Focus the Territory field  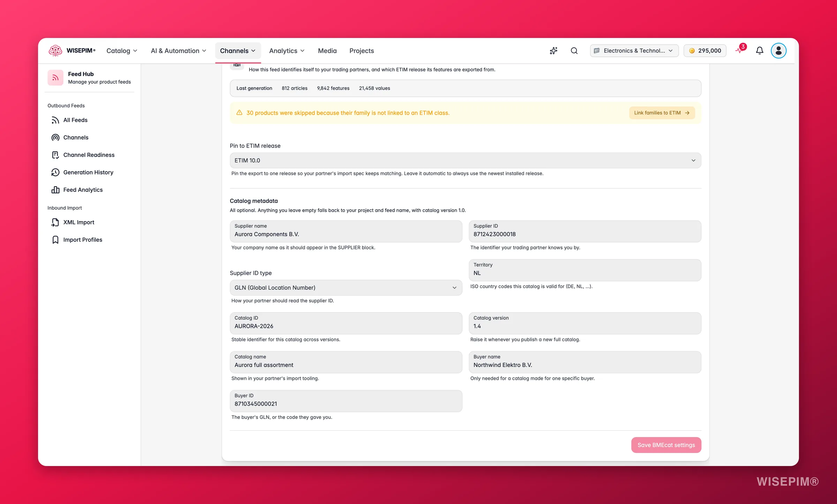tap(585, 270)
